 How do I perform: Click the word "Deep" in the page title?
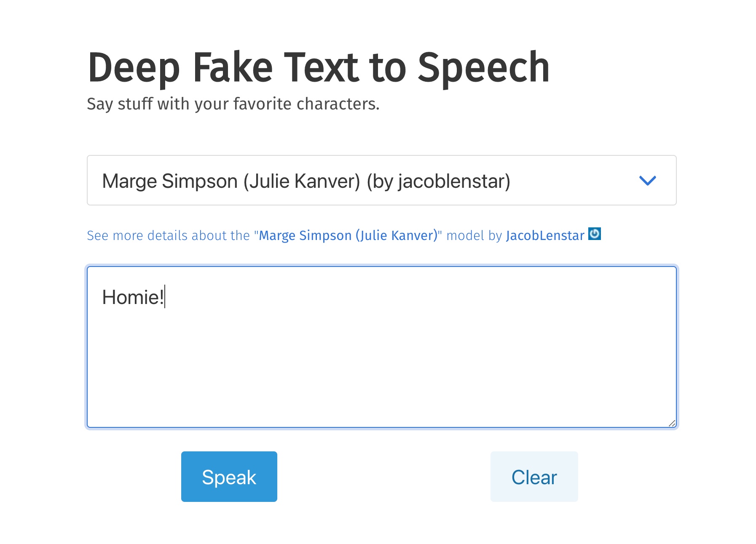134,67
